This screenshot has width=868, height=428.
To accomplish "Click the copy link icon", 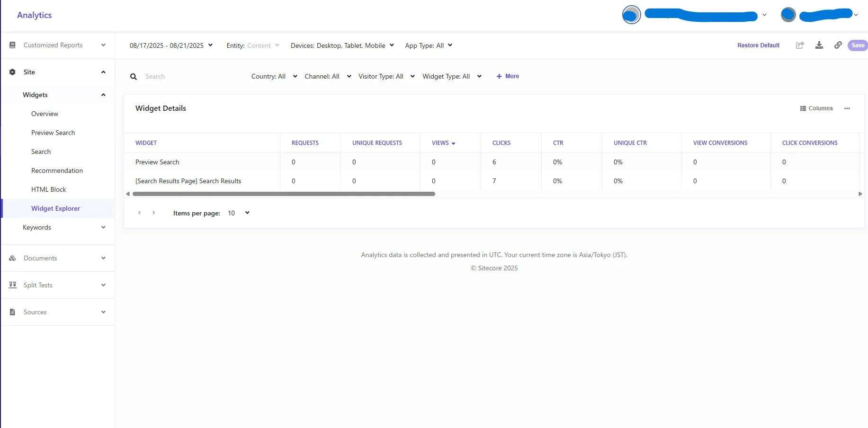I will 838,45.
